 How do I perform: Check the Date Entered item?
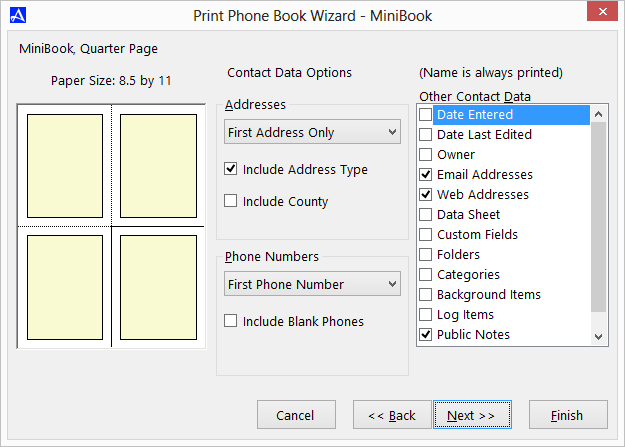[x=426, y=115]
